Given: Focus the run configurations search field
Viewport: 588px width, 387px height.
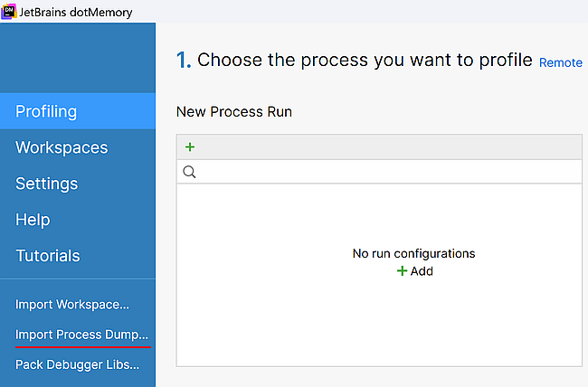Looking at the screenshot, I should [x=379, y=172].
